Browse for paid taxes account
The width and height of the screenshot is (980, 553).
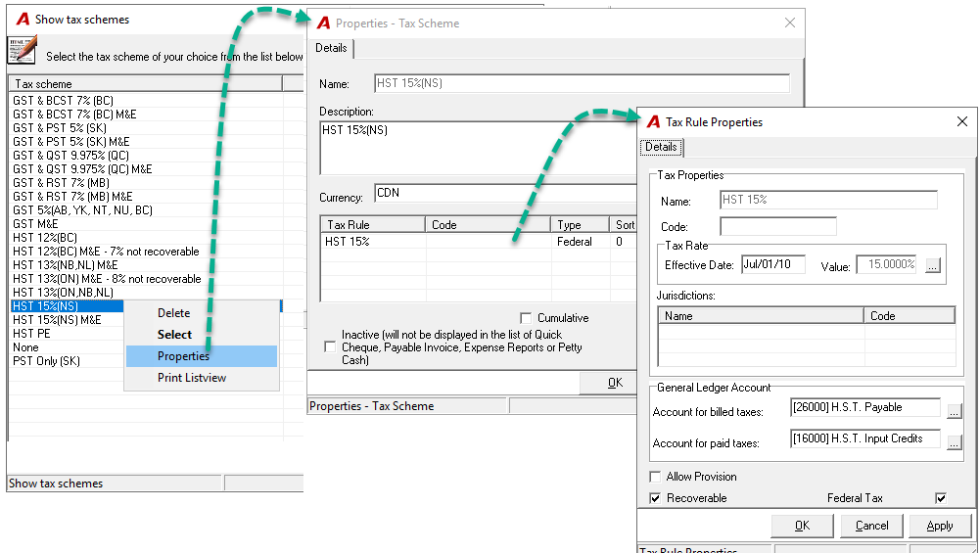pyautogui.click(x=954, y=442)
